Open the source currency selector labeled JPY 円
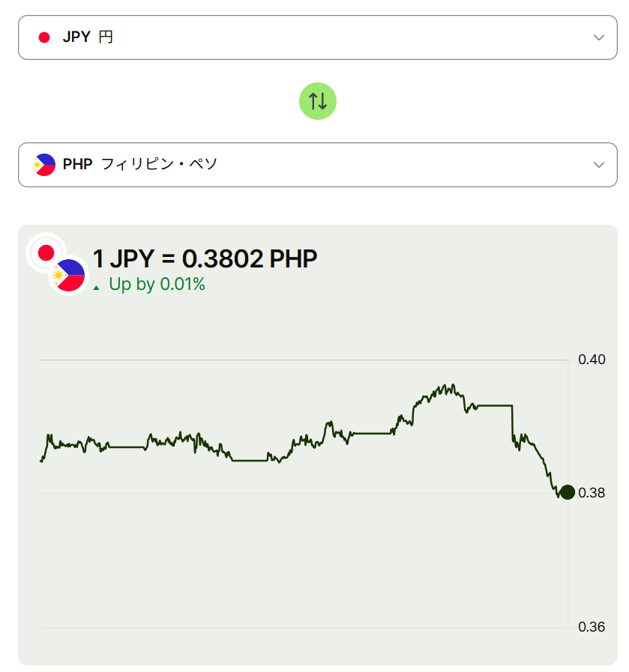 [x=318, y=37]
